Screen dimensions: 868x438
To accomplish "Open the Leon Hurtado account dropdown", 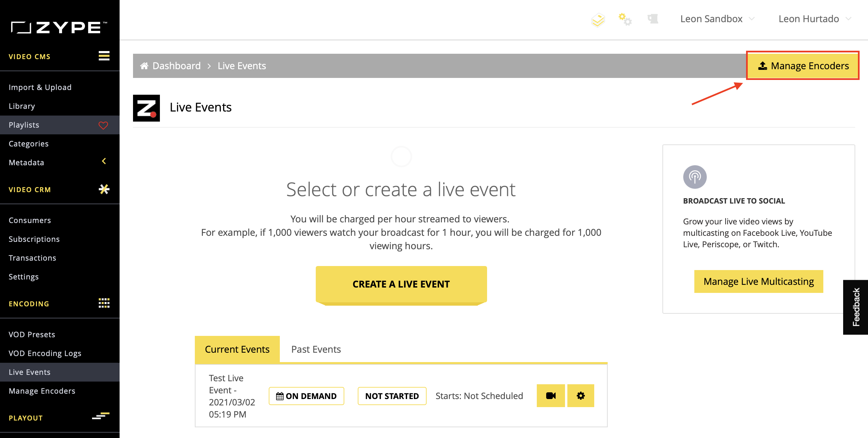I will tap(815, 18).
